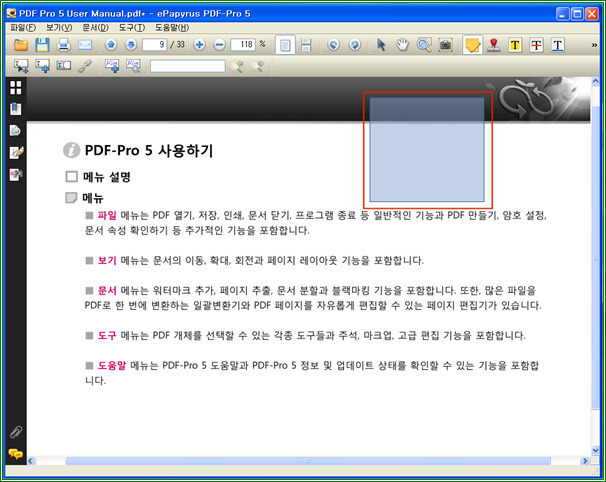Screen dimensions: 606x482
Task: Select the continuous page layout icon
Action: click(306, 45)
